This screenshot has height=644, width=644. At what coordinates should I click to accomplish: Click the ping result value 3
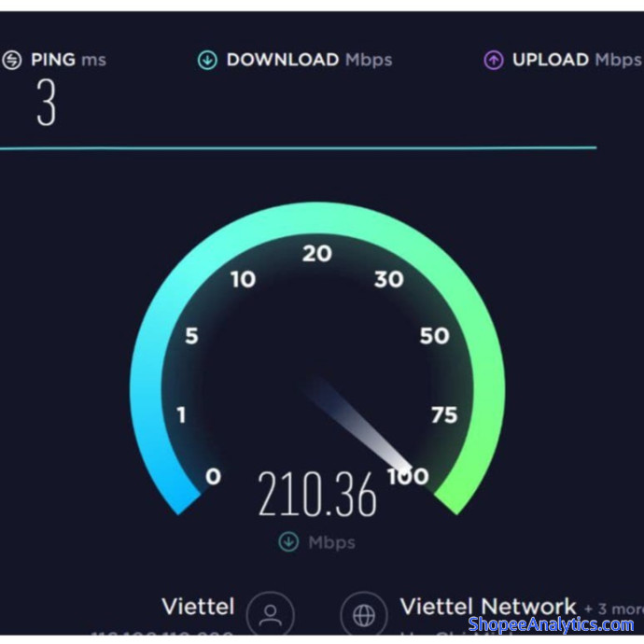46,103
